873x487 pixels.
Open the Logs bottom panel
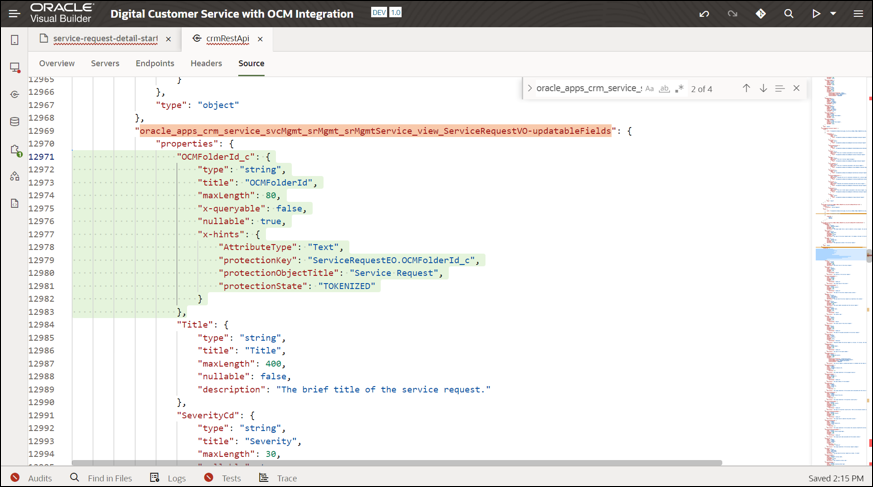pyautogui.click(x=176, y=478)
